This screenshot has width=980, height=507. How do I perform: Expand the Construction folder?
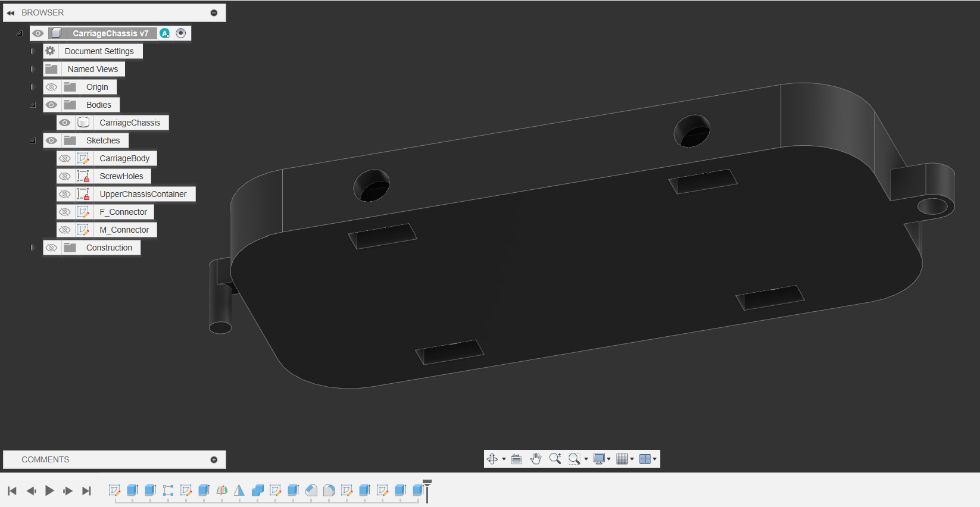(33, 248)
